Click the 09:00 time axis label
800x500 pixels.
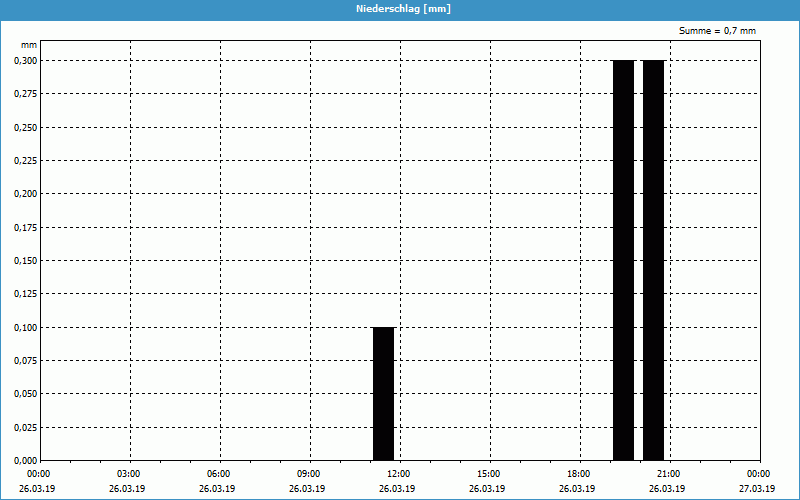pyautogui.click(x=309, y=473)
